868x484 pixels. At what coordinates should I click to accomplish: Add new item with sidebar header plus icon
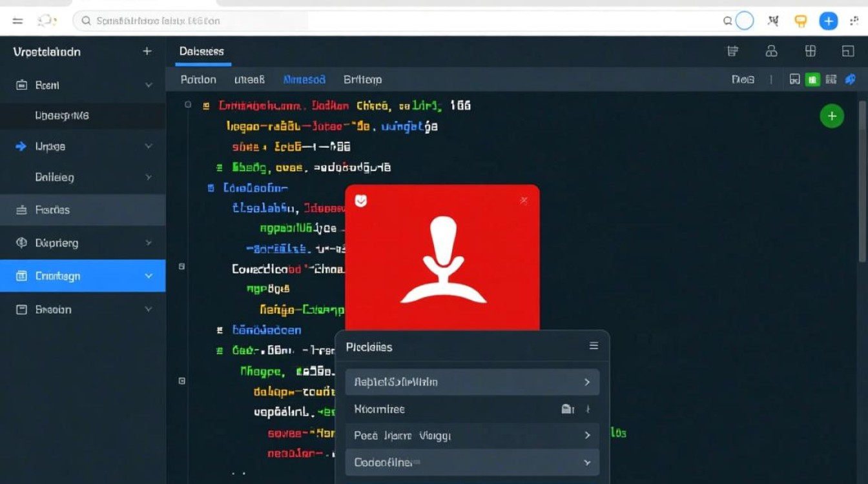click(x=147, y=51)
